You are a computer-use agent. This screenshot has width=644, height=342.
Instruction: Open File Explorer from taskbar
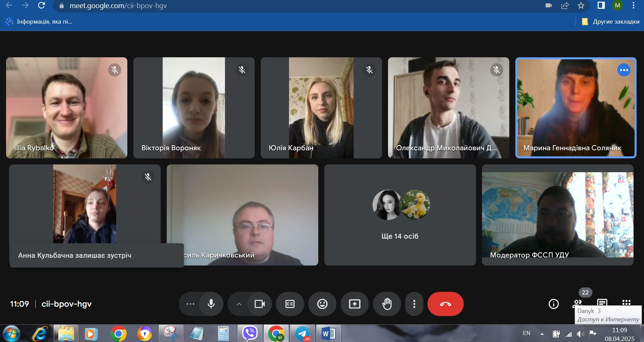(66, 334)
